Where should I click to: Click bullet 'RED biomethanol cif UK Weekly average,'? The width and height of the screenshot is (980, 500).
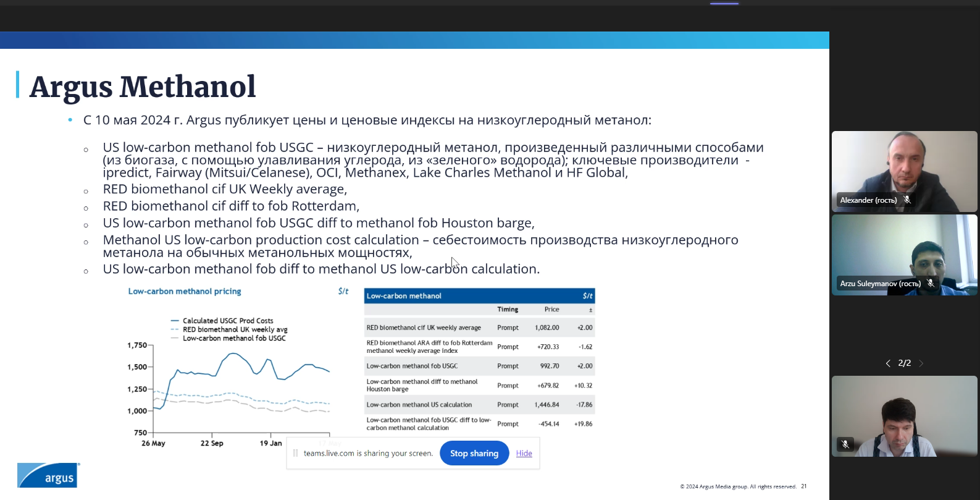coord(225,189)
